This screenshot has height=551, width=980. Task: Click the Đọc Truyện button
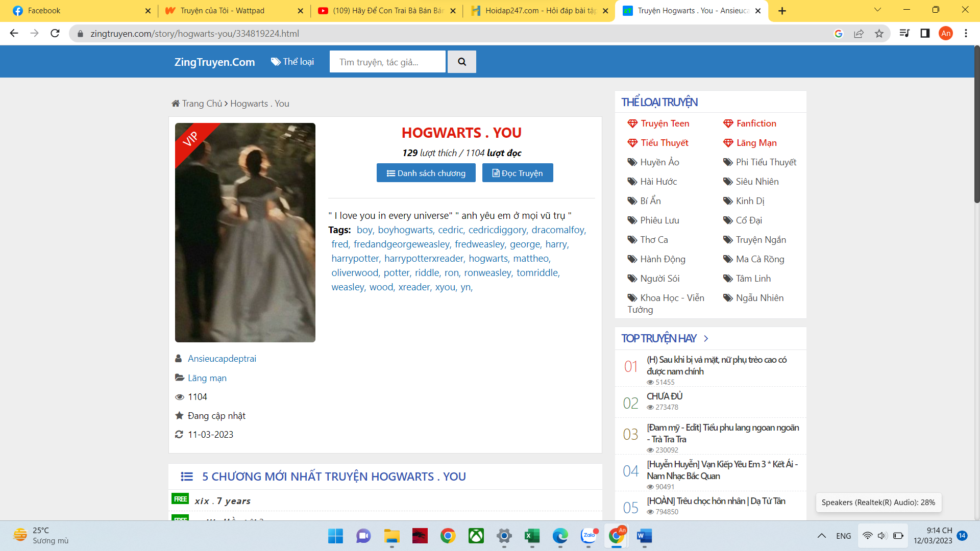(x=517, y=173)
